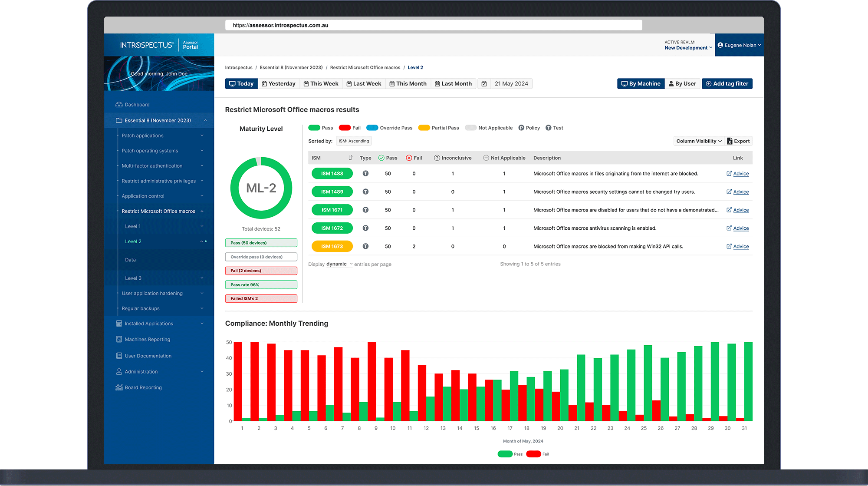Click the ISM column sort arrows icon

click(351, 158)
